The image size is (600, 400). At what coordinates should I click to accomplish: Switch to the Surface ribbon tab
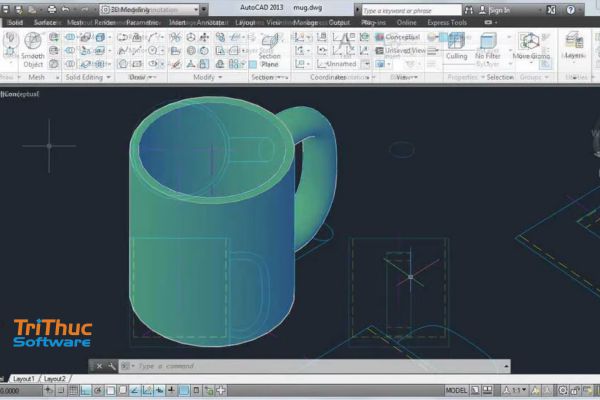[45, 23]
